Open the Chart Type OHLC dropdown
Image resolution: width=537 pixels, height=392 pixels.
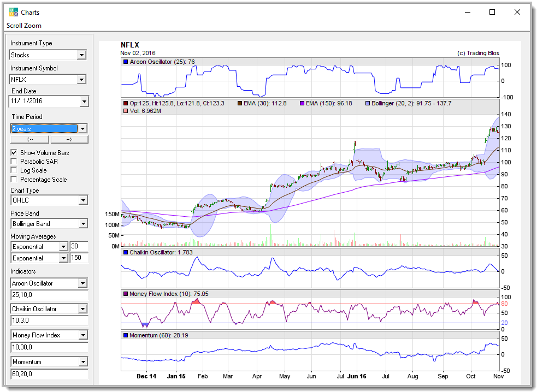(x=82, y=200)
